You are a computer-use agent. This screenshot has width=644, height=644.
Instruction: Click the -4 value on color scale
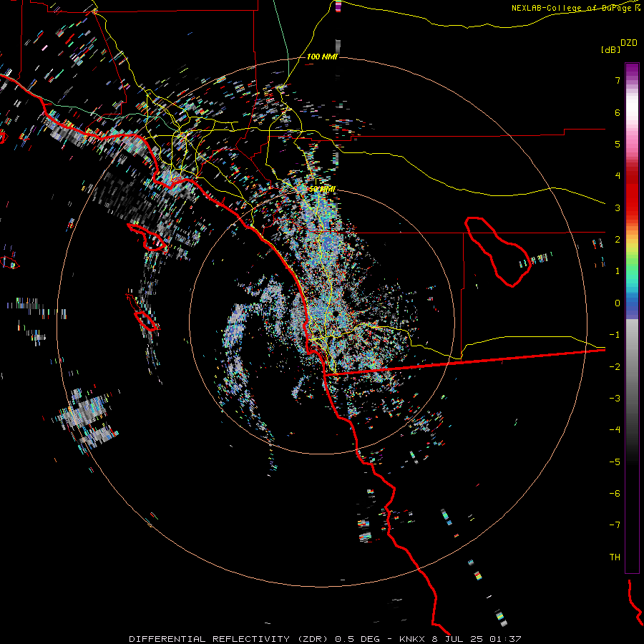615,430
